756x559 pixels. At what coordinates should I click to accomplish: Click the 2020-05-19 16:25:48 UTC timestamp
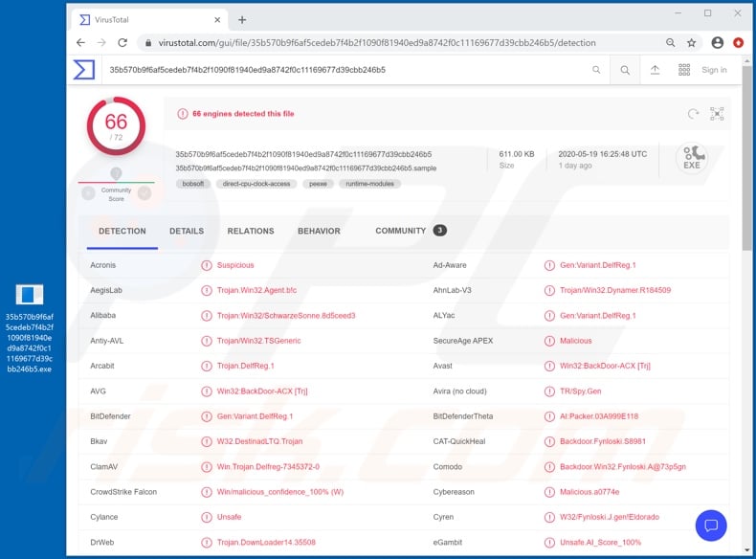[x=603, y=154]
